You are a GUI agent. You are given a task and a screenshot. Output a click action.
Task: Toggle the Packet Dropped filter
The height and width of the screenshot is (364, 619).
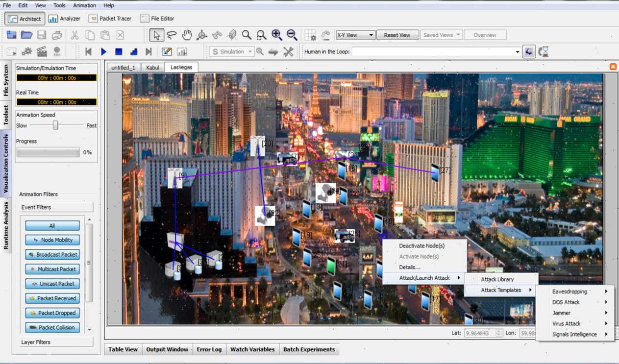(x=52, y=313)
